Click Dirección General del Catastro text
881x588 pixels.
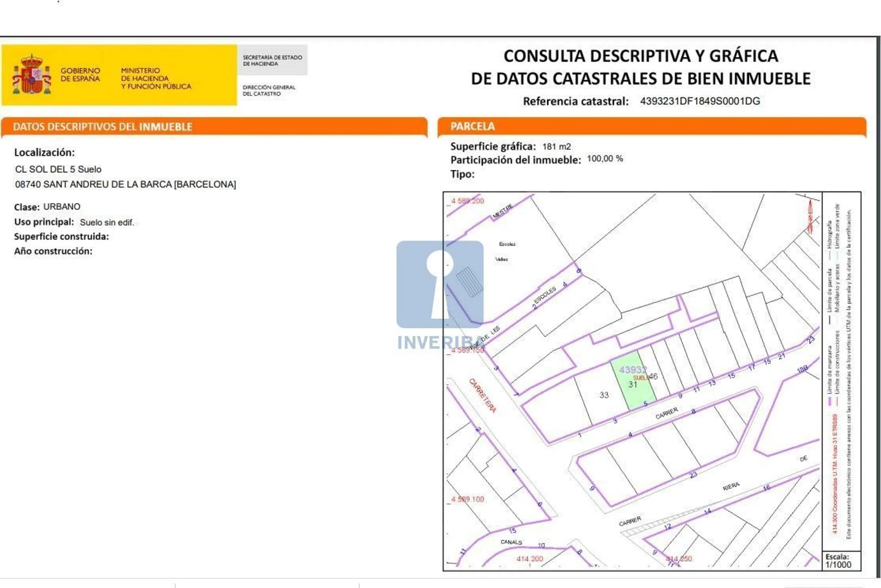[269, 91]
